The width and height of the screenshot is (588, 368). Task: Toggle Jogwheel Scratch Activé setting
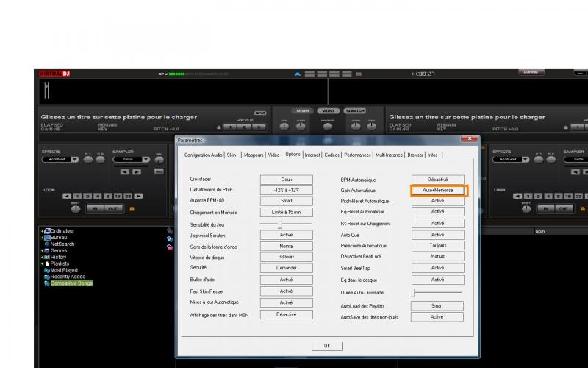[x=286, y=235]
